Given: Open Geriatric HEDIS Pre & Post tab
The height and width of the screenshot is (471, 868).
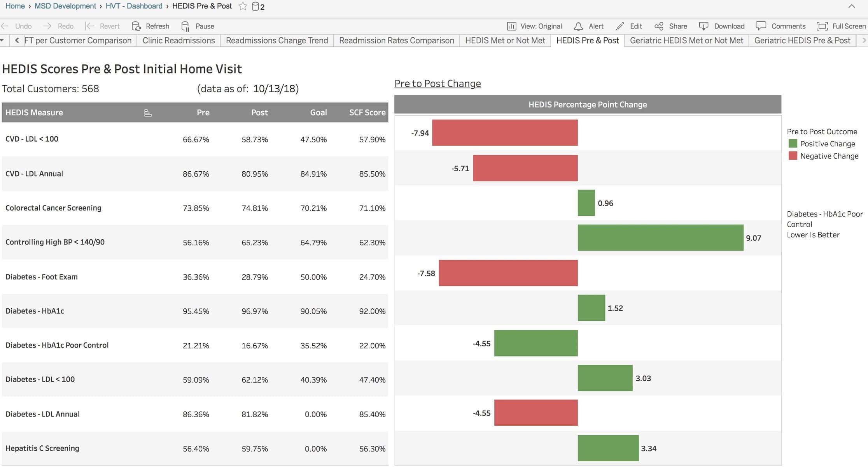Looking at the screenshot, I should point(802,40).
